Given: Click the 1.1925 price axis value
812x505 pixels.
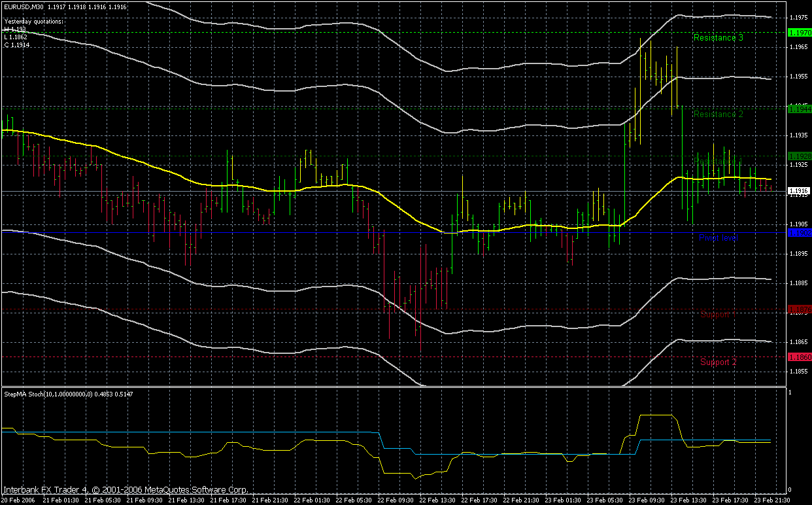Looking at the screenshot, I should (x=800, y=165).
